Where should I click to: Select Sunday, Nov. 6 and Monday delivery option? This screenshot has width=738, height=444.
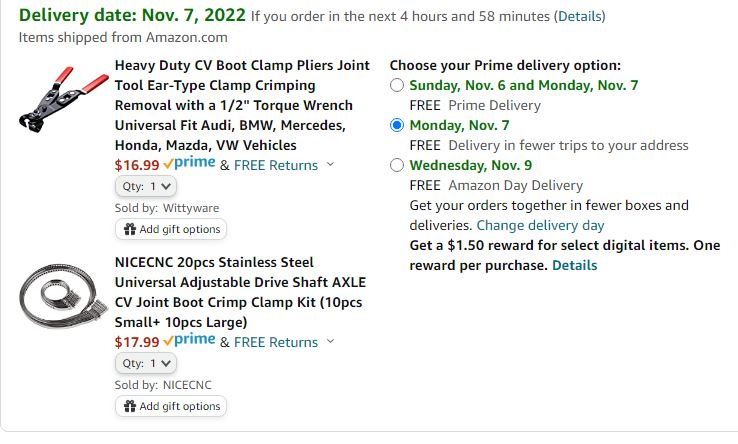pos(398,85)
